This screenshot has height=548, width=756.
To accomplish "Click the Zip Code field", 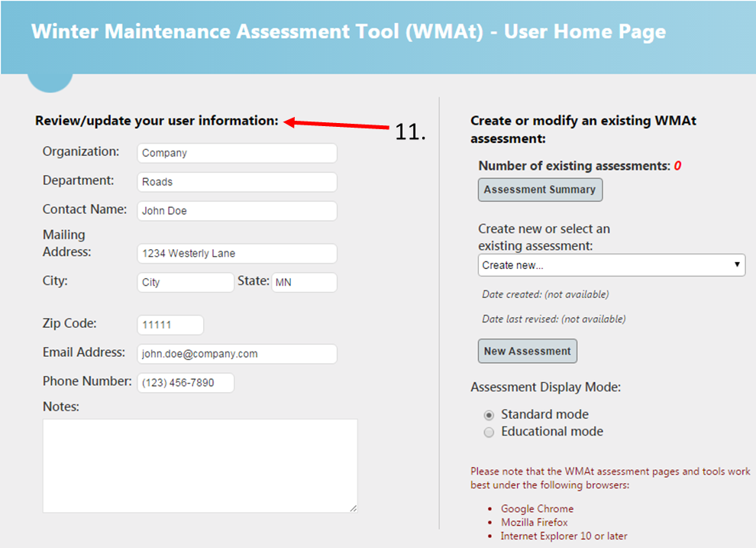I will tap(170, 325).
